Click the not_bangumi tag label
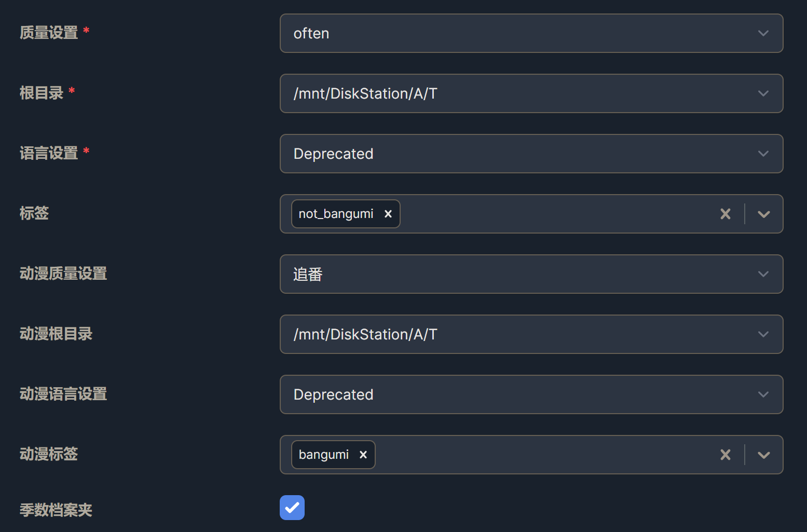This screenshot has height=532, width=807. coord(336,214)
